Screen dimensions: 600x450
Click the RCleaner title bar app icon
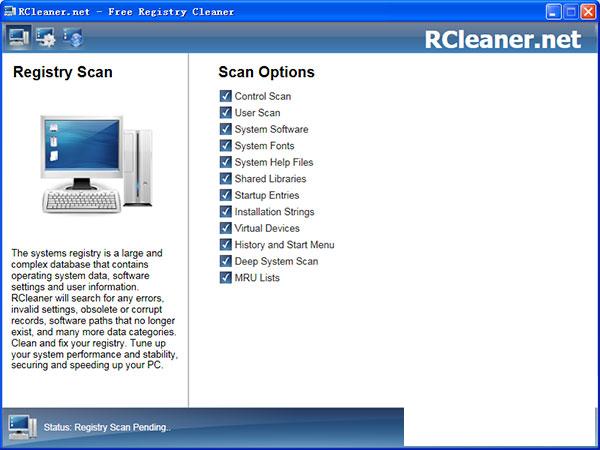pyautogui.click(x=10, y=11)
